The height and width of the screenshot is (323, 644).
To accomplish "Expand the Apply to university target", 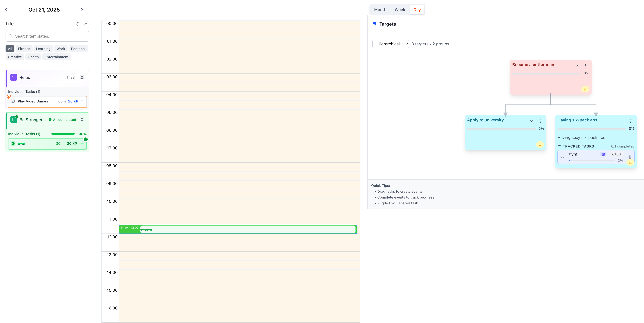I will tap(531, 121).
